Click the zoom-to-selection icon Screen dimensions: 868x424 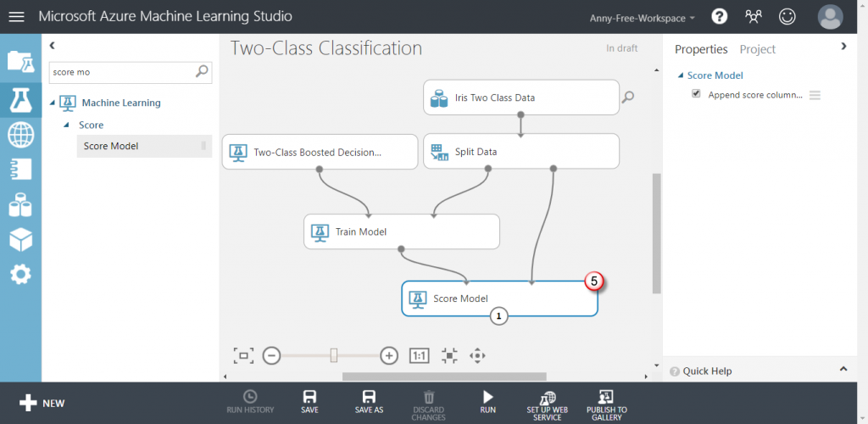point(449,355)
